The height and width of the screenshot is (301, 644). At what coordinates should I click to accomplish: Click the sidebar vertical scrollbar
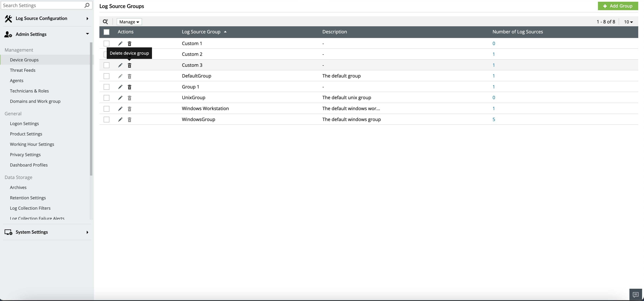tap(91, 109)
